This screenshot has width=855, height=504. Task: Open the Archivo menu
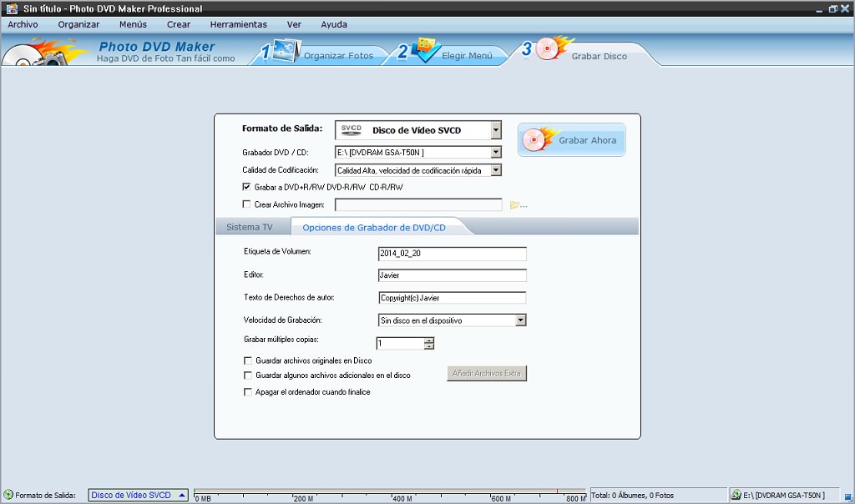(x=23, y=24)
